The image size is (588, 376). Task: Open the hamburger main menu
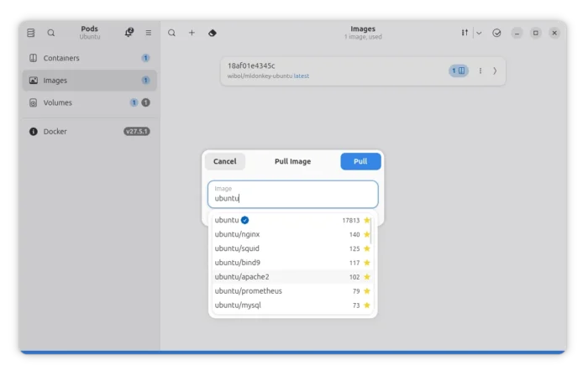(149, 33)
